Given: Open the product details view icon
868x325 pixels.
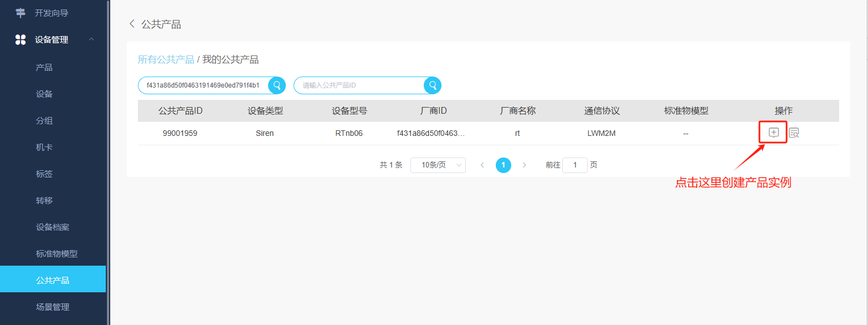Looking at the screenshot, I should point(794,133).
